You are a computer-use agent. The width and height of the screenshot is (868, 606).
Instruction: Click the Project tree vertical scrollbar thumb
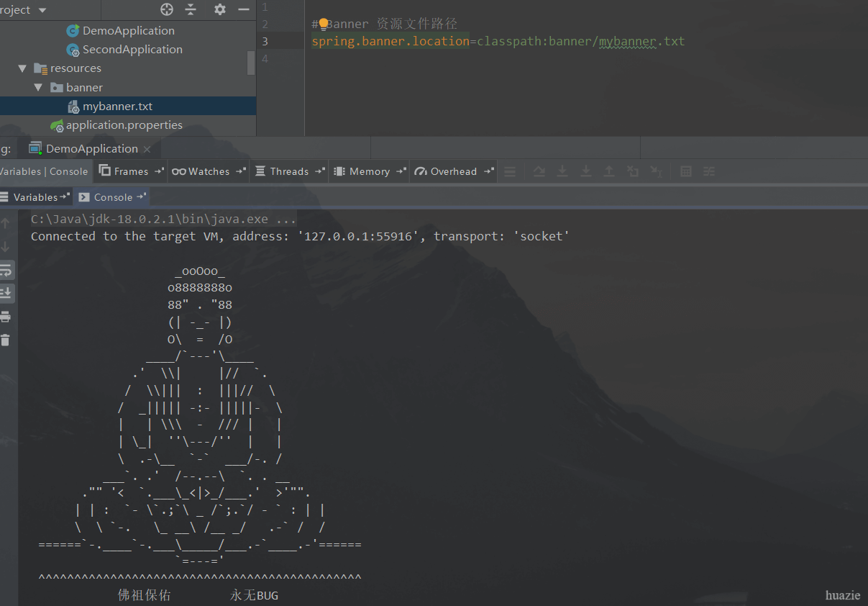[251, 63]
